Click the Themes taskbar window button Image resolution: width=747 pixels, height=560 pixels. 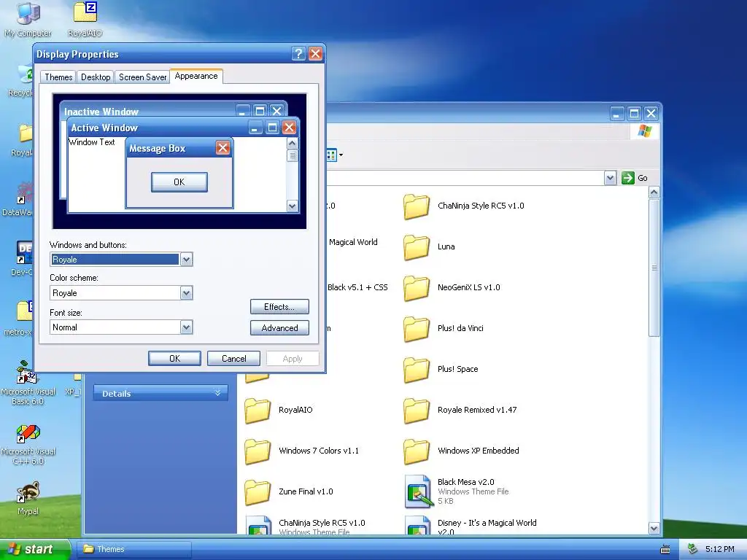coord(134,549)
